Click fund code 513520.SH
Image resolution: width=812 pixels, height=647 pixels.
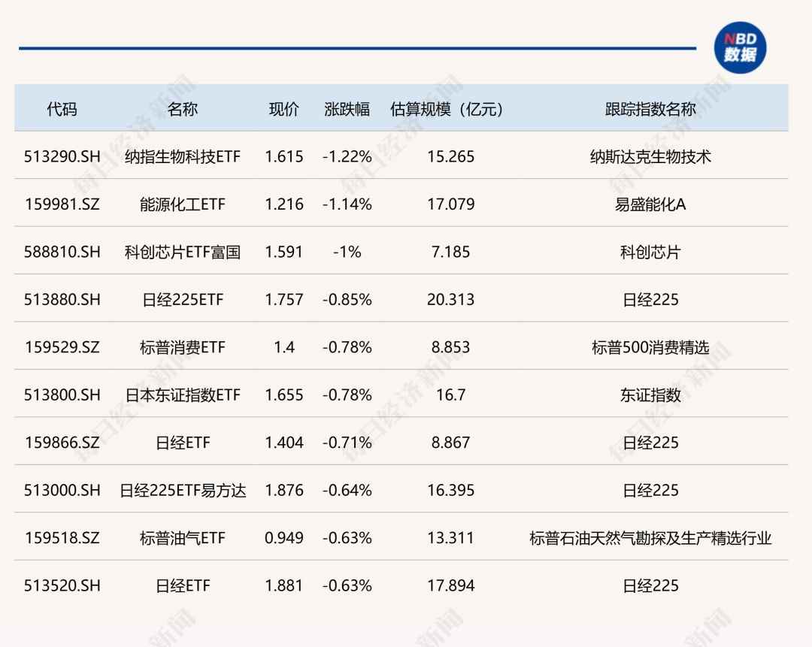tap(62, 585)
